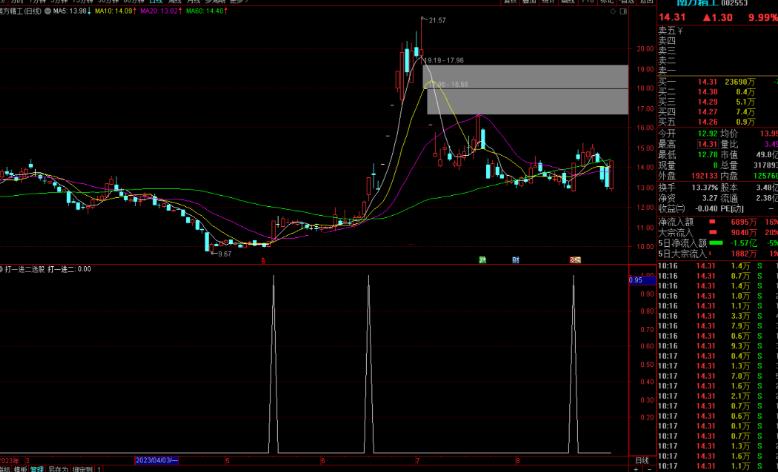Screen dimensions: 778x472
Task: Click the 买四 bid price 14.27
Action: (708, 112)
